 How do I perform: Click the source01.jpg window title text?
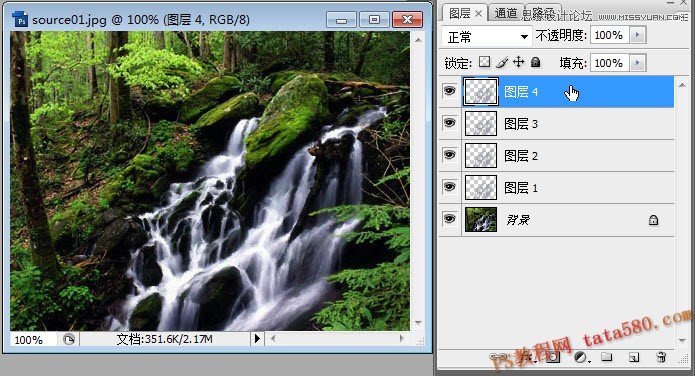141,20
